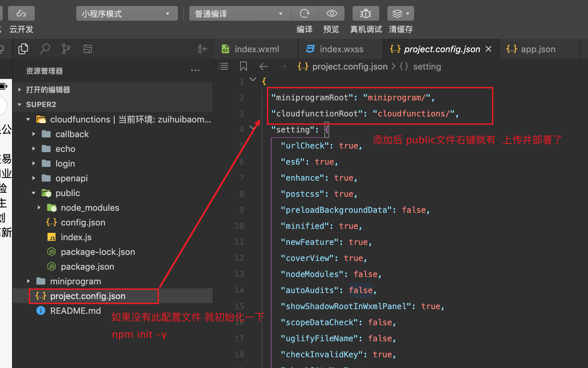Click the false value of "autoAudits"
The width and height of the screenshot is (588, 368).
tap(361, 290)
